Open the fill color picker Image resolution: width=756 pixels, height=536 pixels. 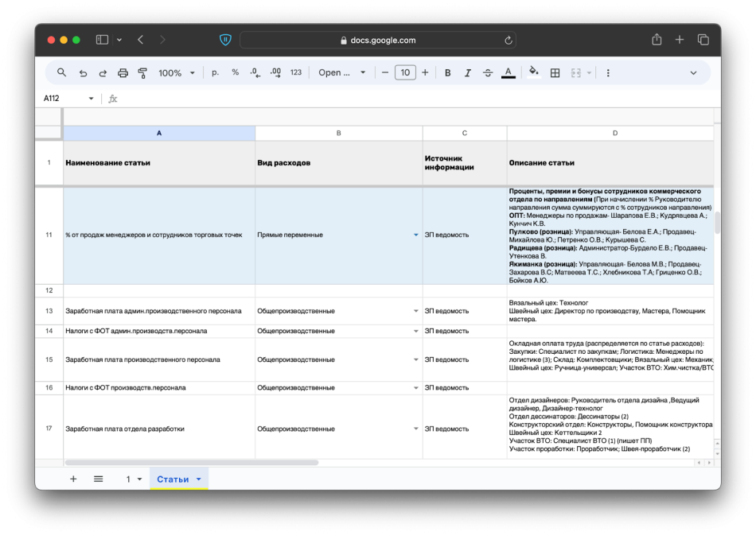click(533, 72)
